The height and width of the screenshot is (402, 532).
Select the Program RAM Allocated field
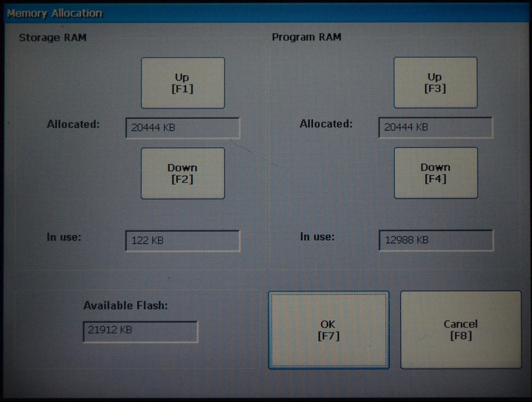point(435,127)
